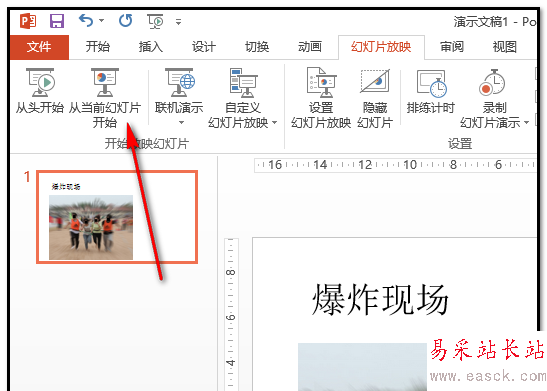
Task: Click the 爆炸现场 title text on slide
Action: pos(380,300)
